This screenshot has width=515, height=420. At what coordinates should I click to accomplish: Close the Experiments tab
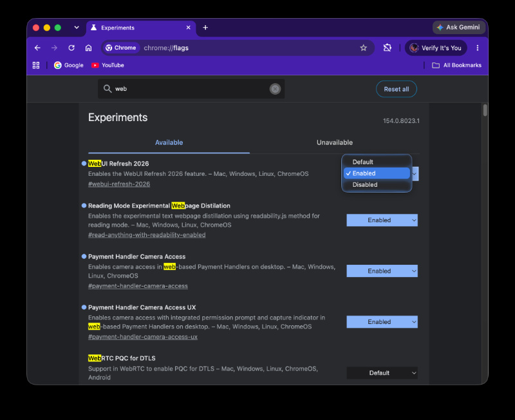click(x=188, y=28)
